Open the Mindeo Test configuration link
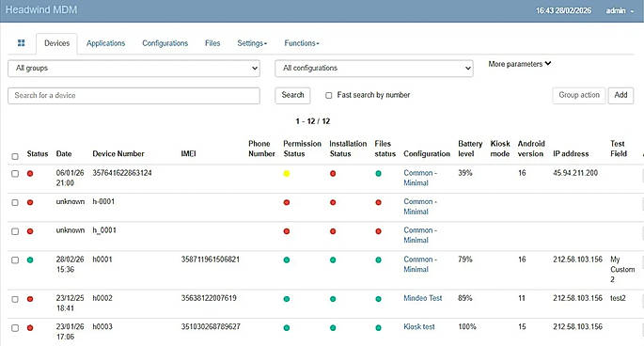 [423, 298]
